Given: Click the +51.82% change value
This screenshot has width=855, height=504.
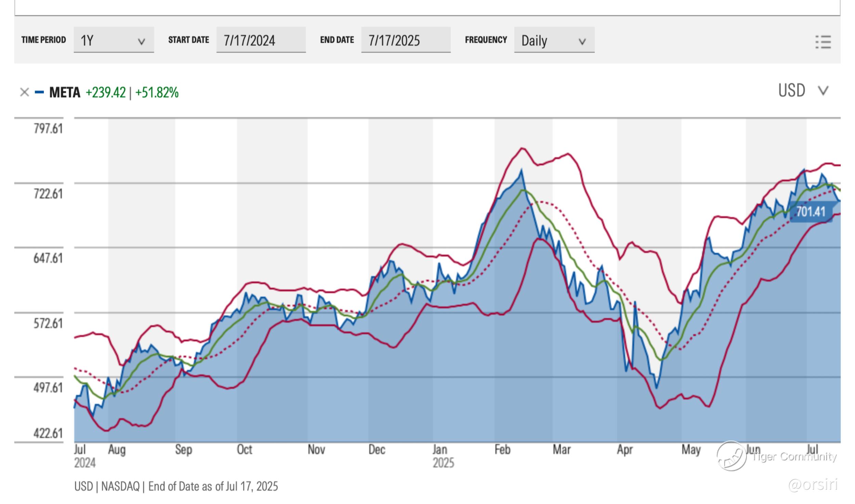Looking at the screenshot, I should tap(157, 92).
